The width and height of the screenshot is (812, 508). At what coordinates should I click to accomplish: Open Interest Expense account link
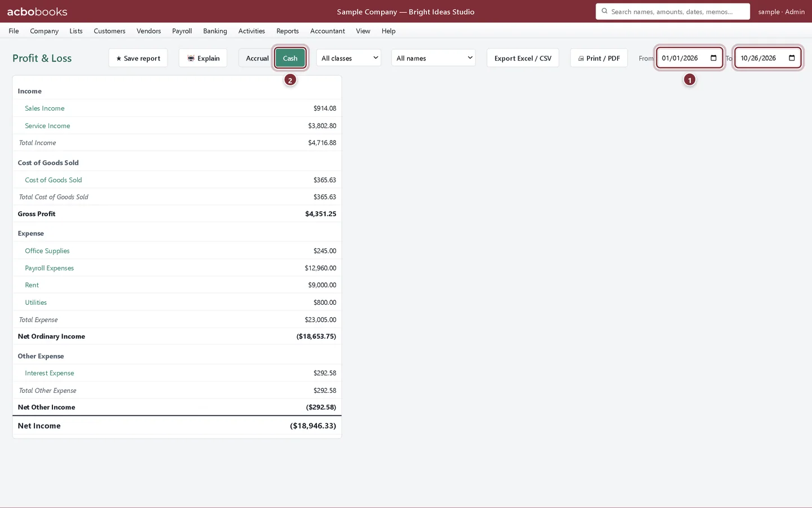pyautogui.click(x=50, y=373)
